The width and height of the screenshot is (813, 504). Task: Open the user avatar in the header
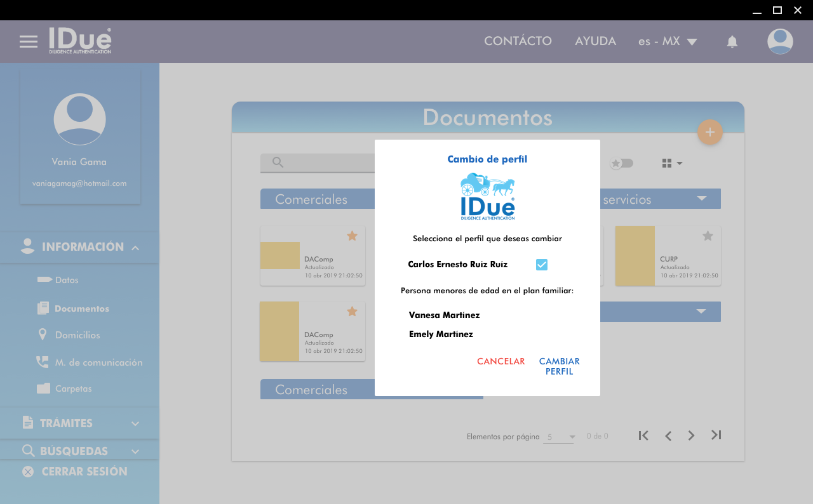click(779, 42)
